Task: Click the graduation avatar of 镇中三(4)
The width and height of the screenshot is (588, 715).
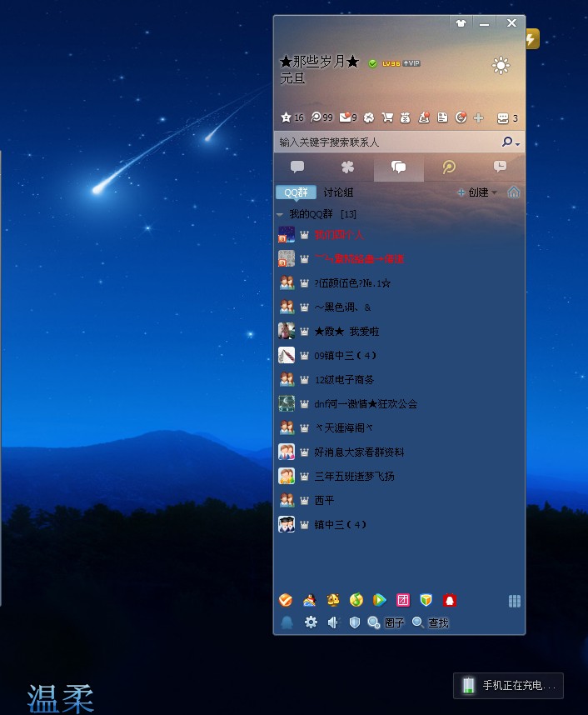Action: tap(287, 524)
